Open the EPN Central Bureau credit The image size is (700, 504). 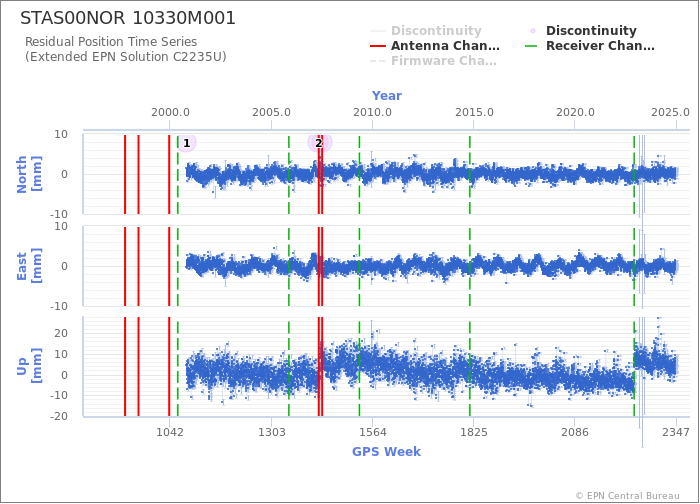(627, 496)
